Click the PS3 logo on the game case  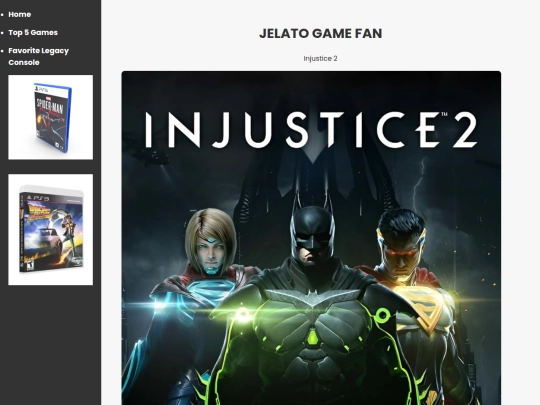click(x=37, y=198)
